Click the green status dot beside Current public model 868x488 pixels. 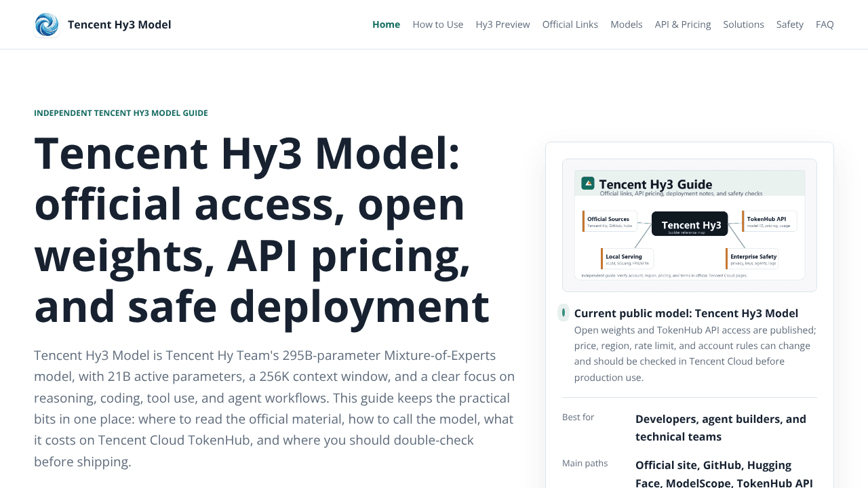(x=564, y=312)
